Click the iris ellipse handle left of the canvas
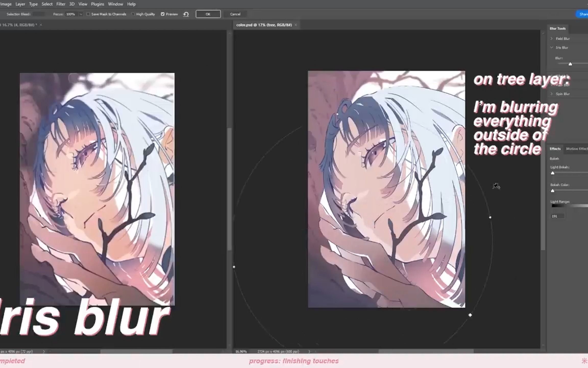 pyautogui.click(x=234, y=267)
